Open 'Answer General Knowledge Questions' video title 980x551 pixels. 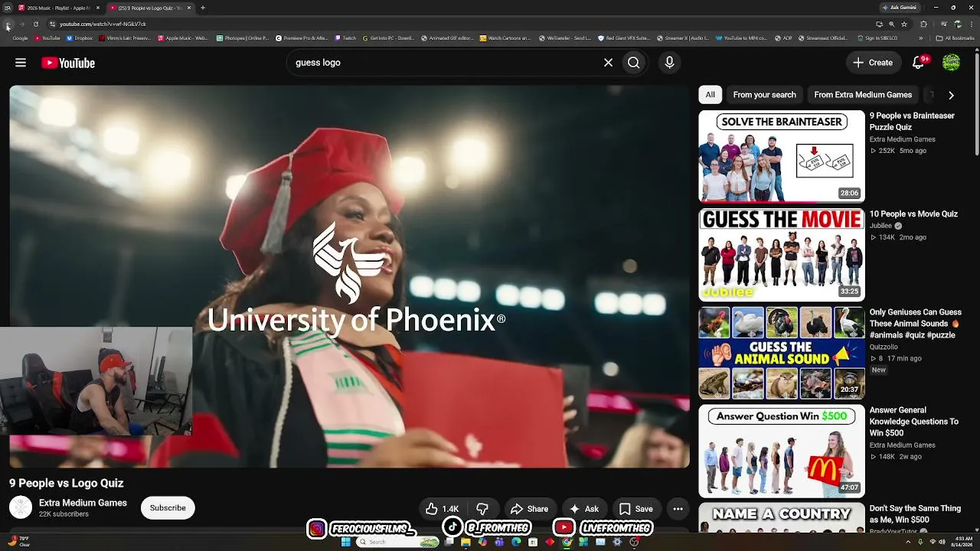tap(914, 422)
